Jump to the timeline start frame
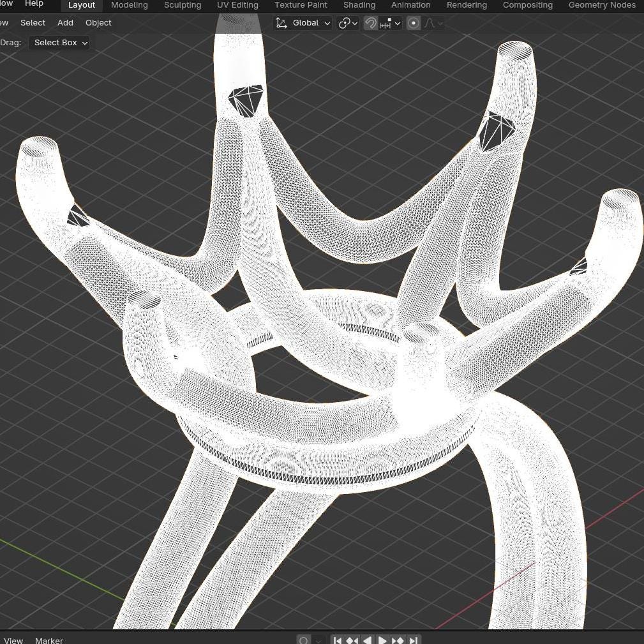The width and height of the screenshot is (644, 644). coord(337,640)
